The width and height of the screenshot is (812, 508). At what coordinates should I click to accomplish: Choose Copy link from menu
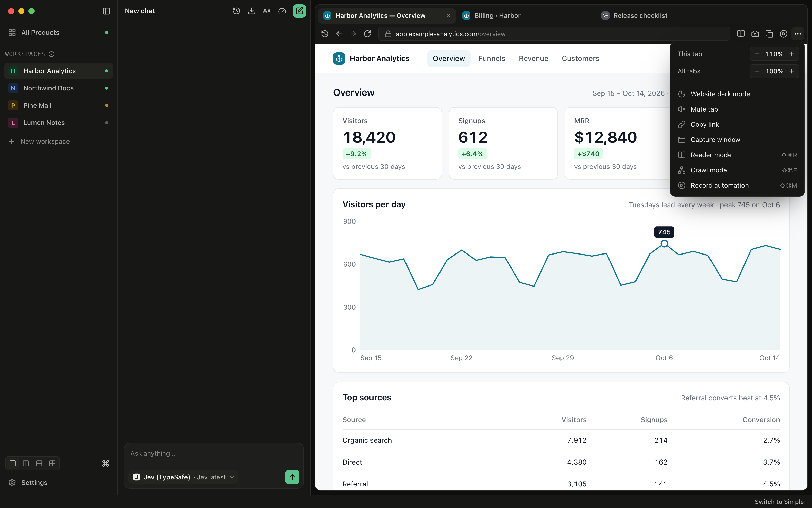(737, 125)
